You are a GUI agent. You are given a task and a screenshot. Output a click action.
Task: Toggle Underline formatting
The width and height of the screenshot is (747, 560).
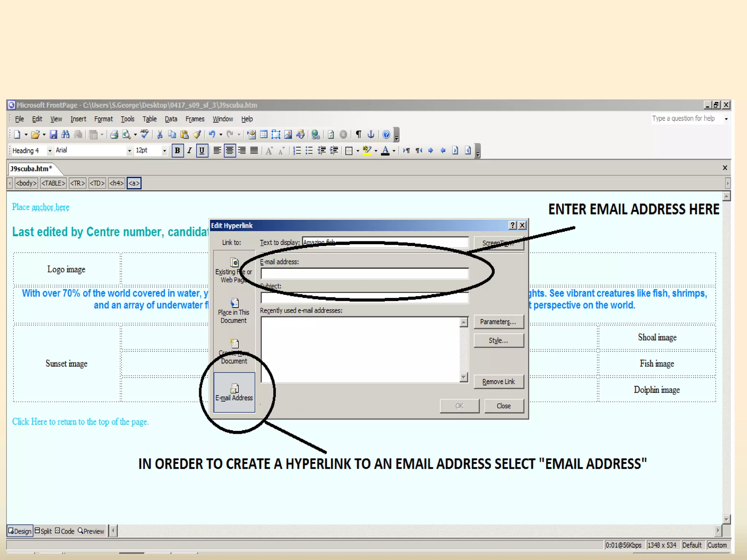(202, 151)
